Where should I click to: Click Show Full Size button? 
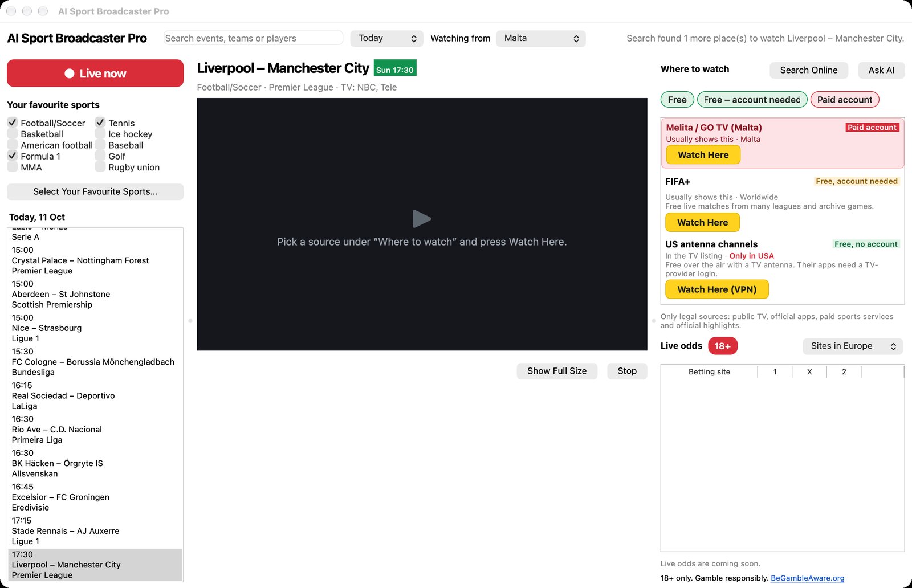point(557,371)
